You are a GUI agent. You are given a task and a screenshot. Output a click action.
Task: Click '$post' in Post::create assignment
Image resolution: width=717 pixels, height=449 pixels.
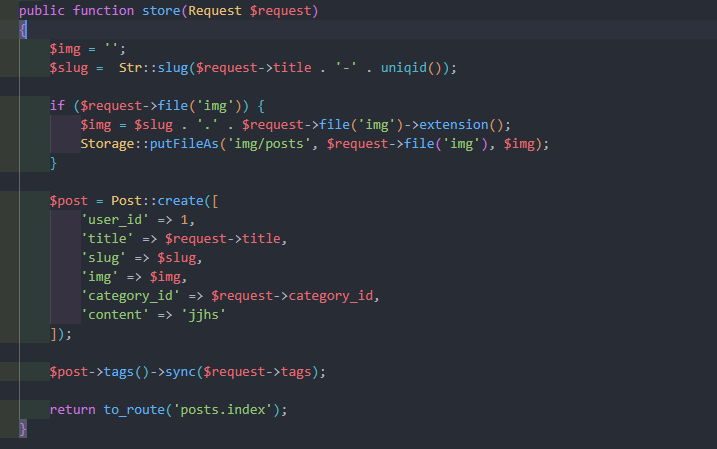[x=69, y=201]
